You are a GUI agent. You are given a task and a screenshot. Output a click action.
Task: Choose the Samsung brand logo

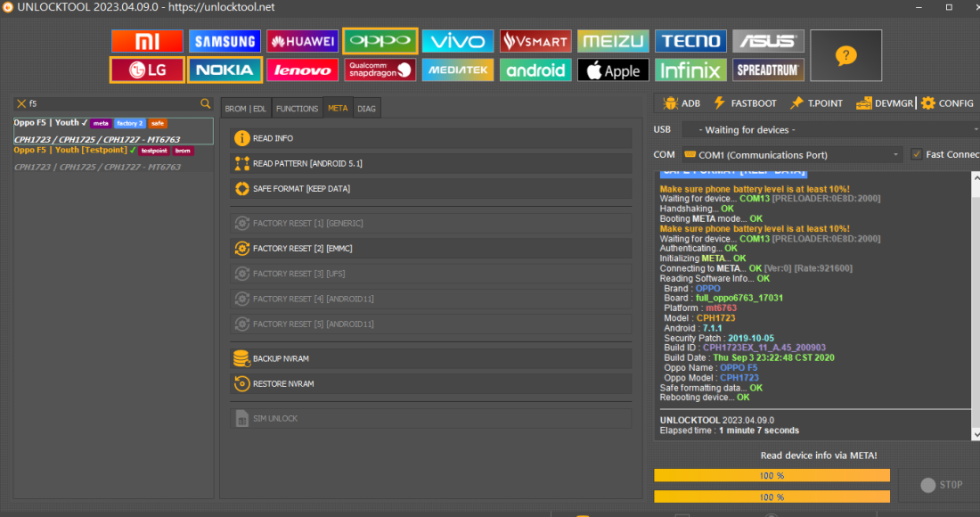tap(225, 41)
